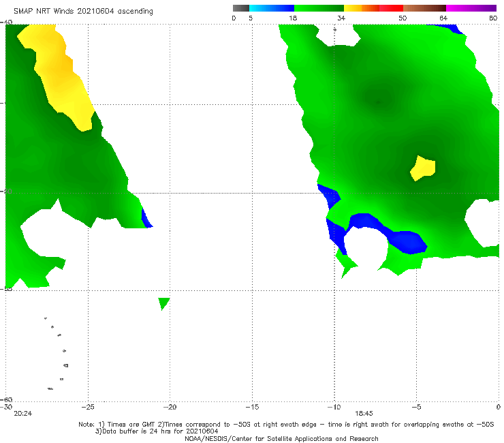Screen dimensions: 504x443
Task: Click the color bar label "5"
Action: (x=251, y=18)
